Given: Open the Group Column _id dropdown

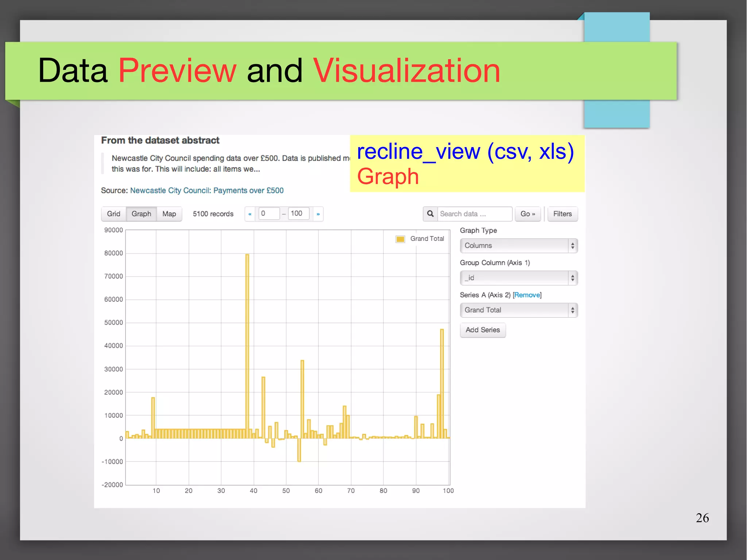Looking at the screenshot, I should 519,278.
